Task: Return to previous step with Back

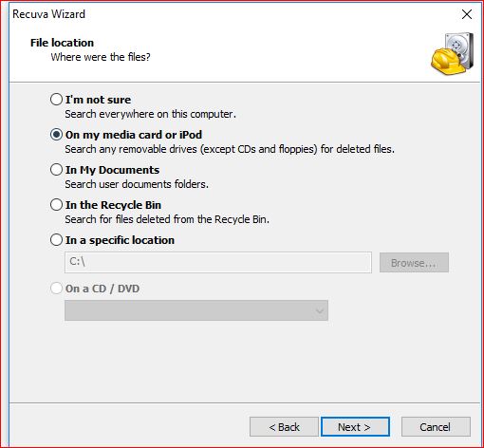Action: coord(284,427)
